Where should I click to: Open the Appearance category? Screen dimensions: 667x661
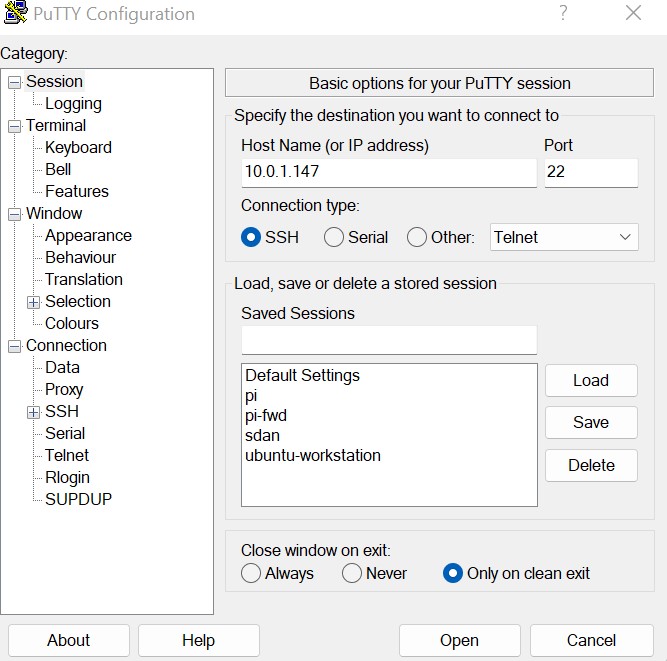[x=88, y=236]
